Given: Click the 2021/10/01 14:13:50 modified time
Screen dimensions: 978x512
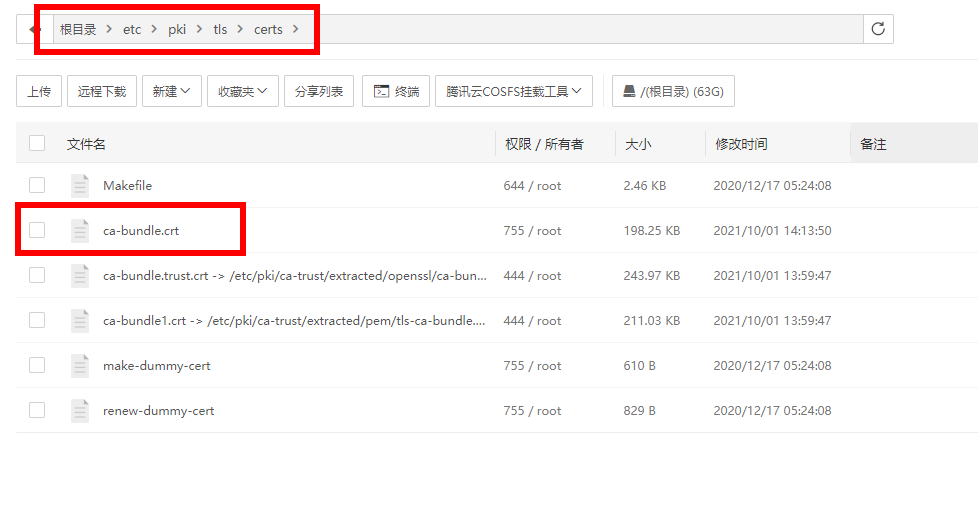Looking at the screenshot, I should pos(772,230).
